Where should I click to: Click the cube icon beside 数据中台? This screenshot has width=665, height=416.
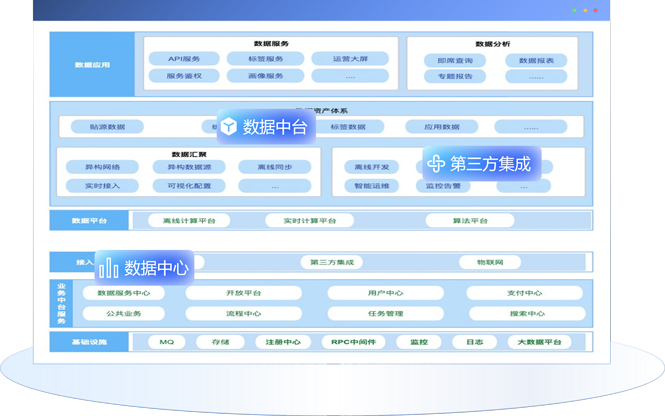[x=230, y=127]
